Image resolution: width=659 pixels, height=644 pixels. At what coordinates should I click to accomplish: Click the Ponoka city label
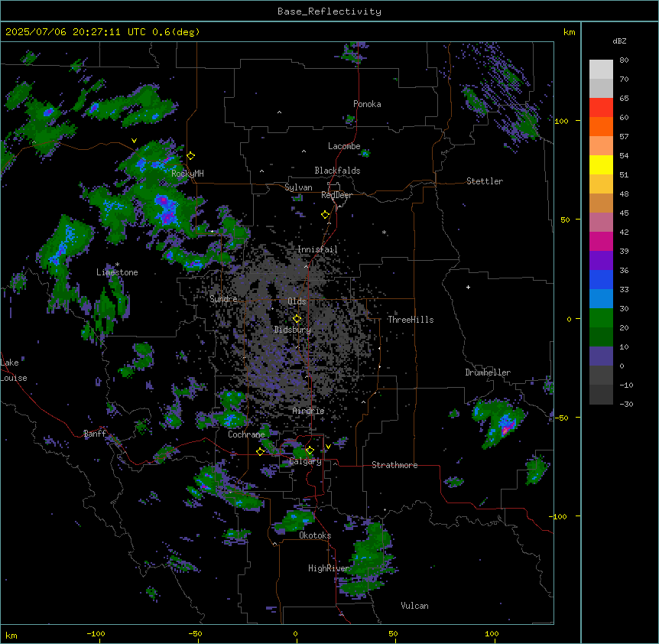pos(367,104)
